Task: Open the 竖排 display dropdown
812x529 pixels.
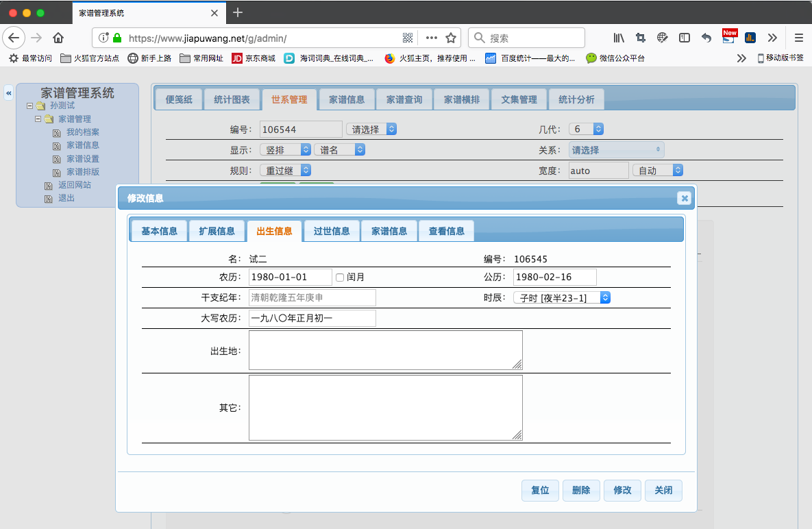Action: (x=285, y=149)
